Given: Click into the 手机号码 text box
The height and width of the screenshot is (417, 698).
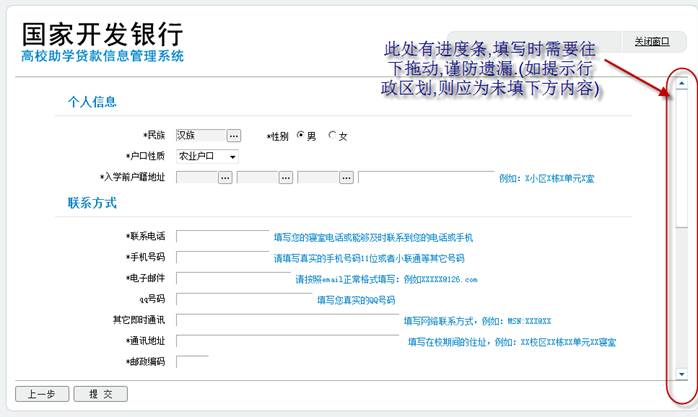Looking at the screenshot, I should point(222,258).
